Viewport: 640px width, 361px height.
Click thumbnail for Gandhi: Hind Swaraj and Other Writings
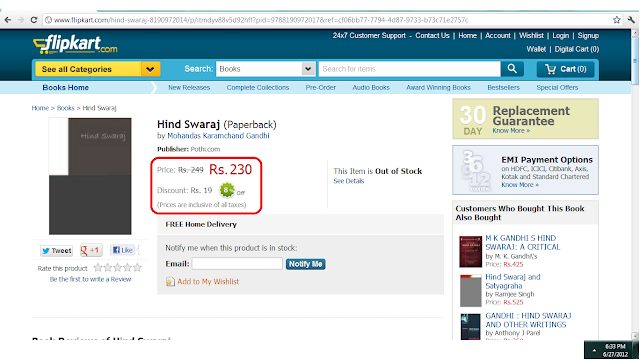click(x=470, y=327)
